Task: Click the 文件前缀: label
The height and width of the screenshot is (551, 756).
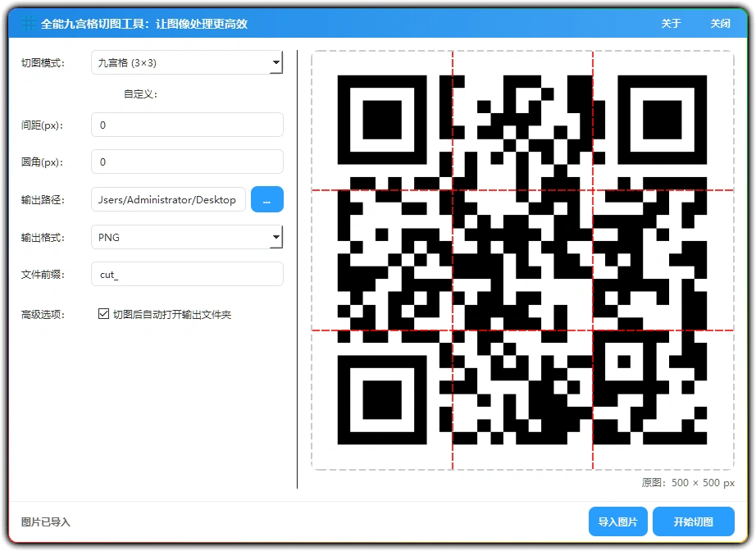Action: [x=43, y=275]
